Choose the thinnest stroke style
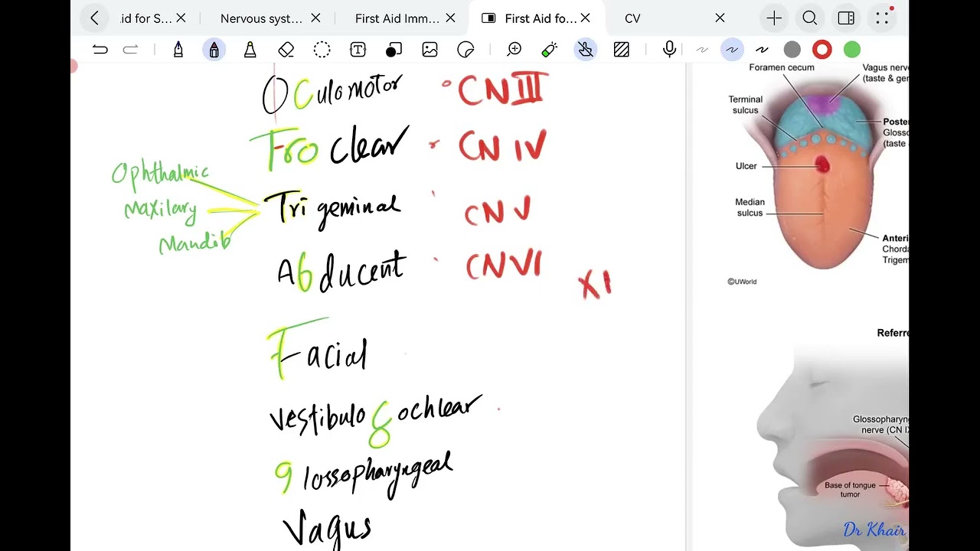 [x=702, y=50]
